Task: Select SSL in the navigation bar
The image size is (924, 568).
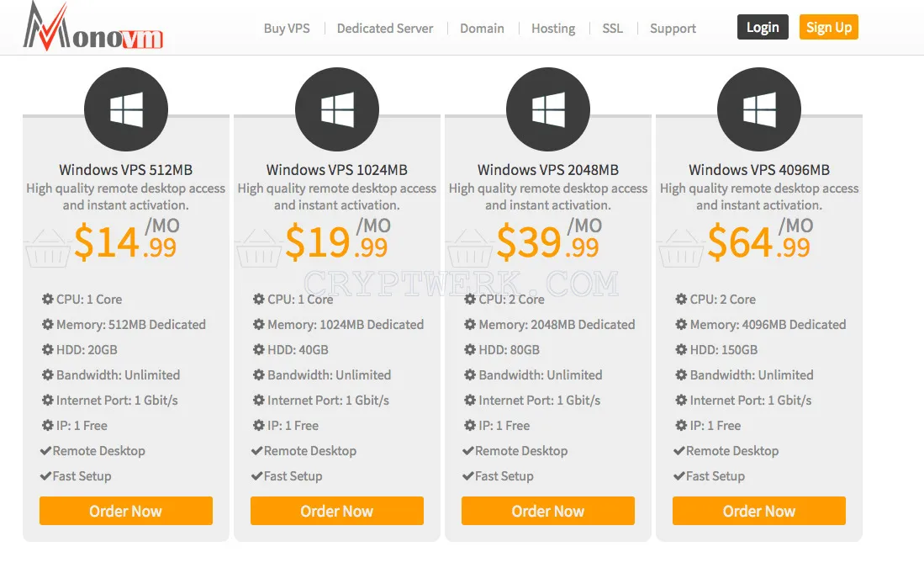Action: 612,29
